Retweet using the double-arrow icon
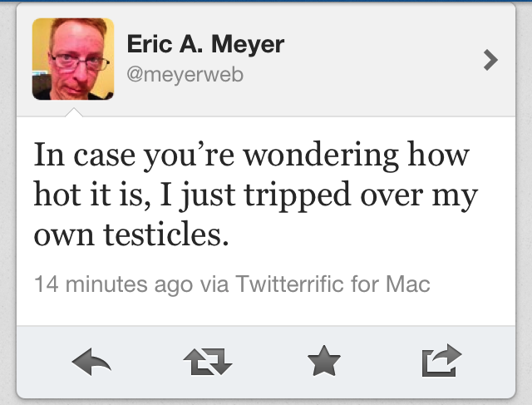The width and height of the screenshot is (532, 405). (205, 360)
